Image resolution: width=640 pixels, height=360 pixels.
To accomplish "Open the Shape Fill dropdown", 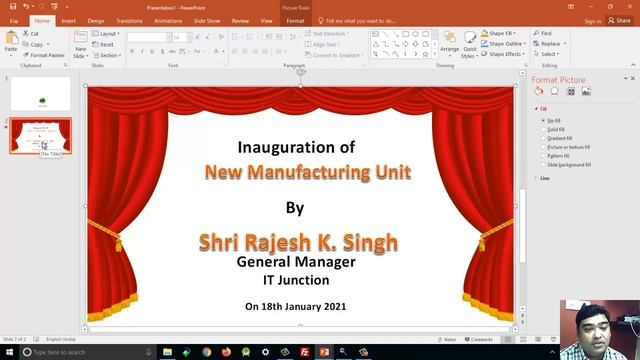I will (x=498, y=33).
